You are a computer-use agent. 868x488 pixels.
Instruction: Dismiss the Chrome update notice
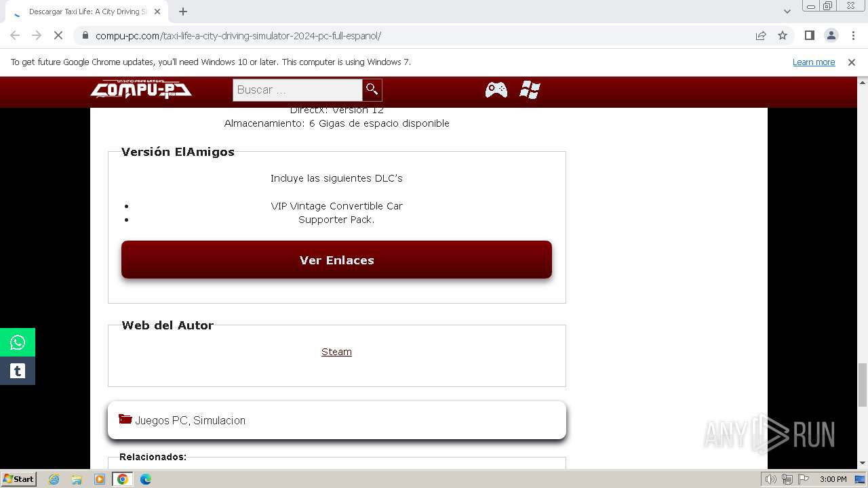(x=852, y=62)
